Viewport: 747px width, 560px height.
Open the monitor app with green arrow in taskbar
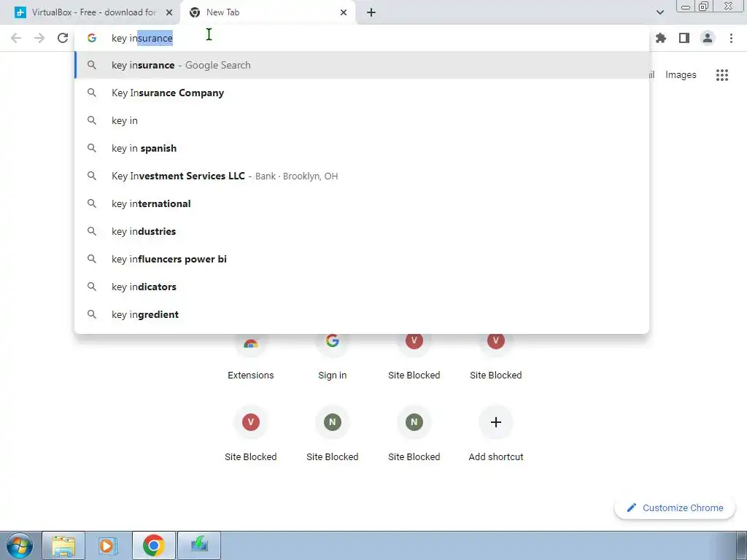(199, 545)
